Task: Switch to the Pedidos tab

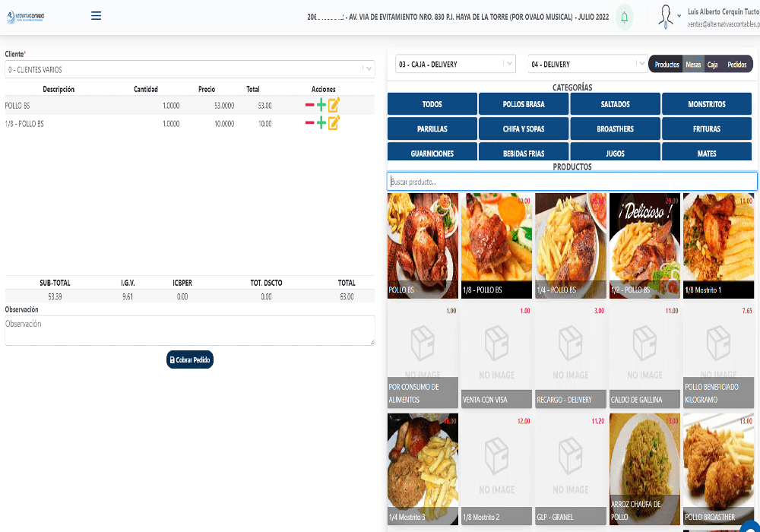Action: [736, 65]
